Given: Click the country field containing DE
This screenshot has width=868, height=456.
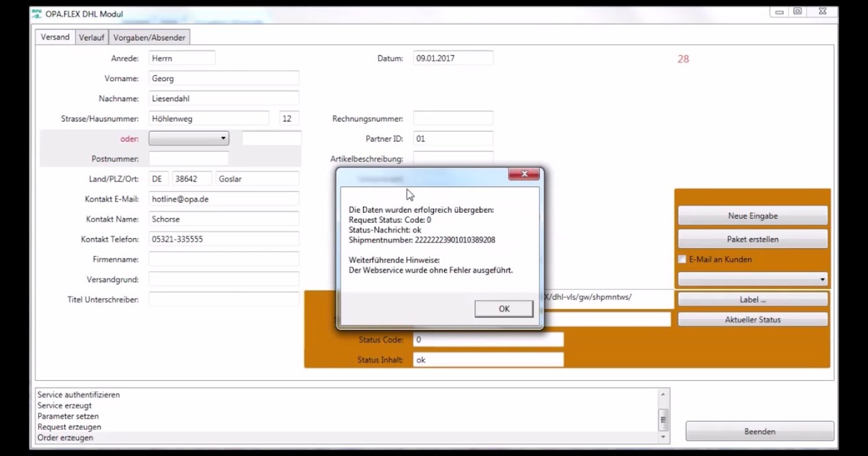Looking at the screenshot, I should pos(158,178).
